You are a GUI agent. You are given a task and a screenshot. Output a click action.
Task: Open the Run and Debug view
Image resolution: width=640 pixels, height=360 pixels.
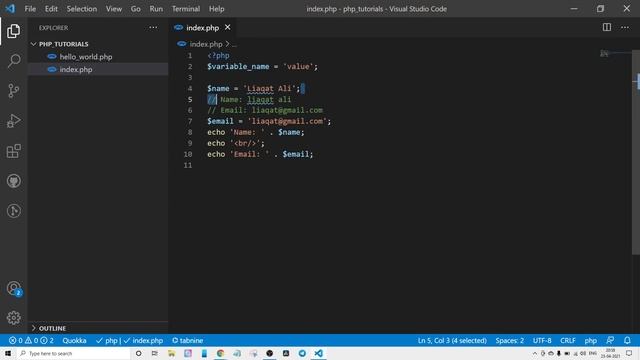[x=13, y=121]
